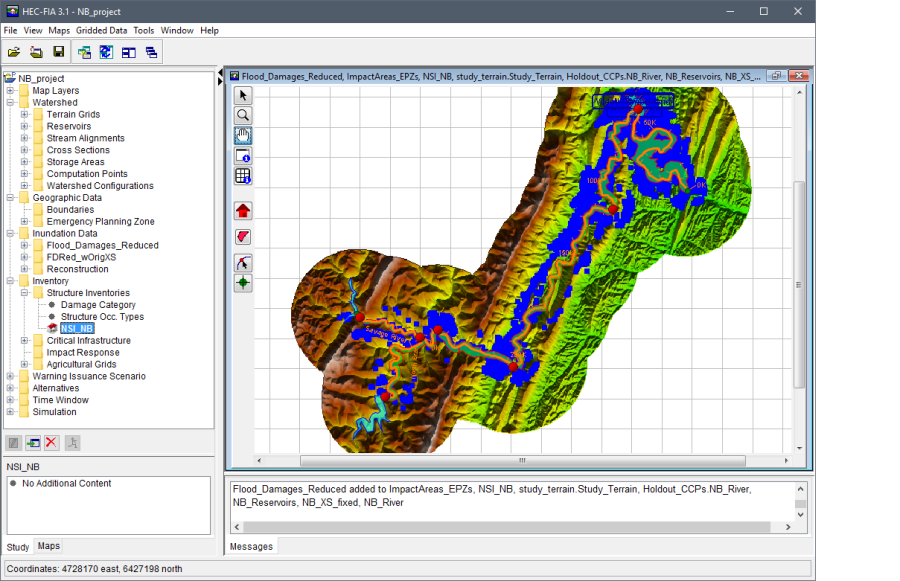Collapse the Watershed tree node

[10, 103]
